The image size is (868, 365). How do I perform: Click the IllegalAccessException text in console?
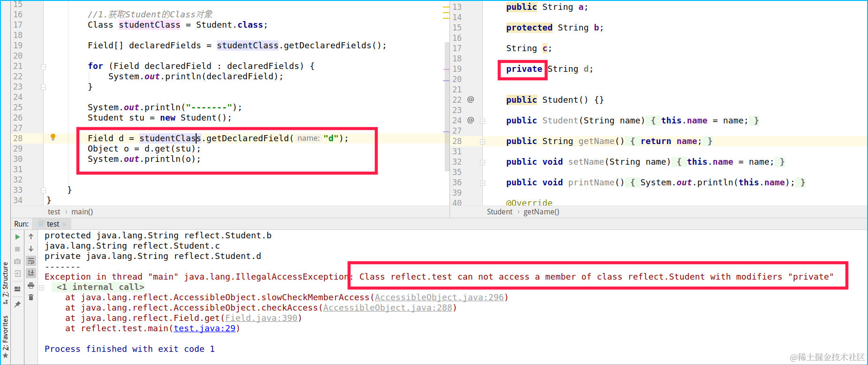[x=266, y=277]
